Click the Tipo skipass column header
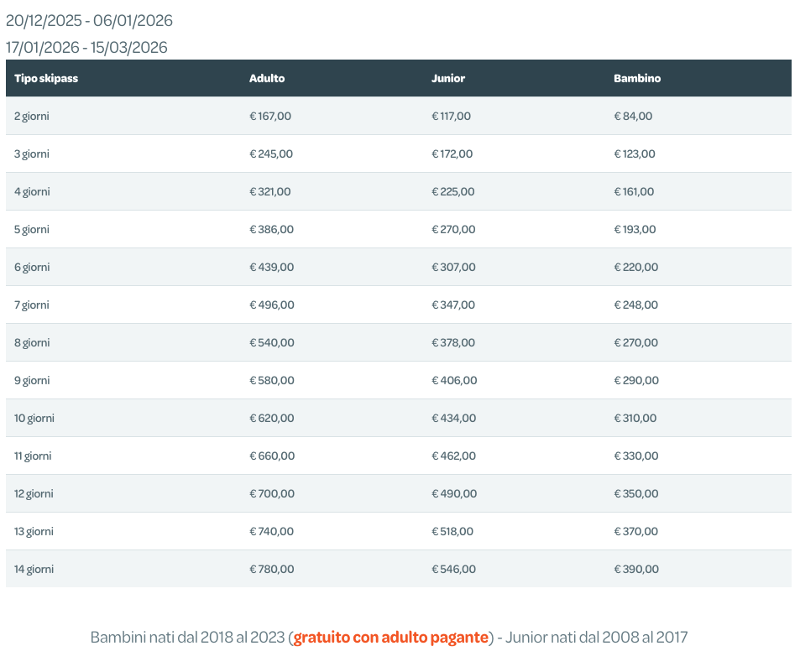Image resolution: width=800 pixels, height=672 pixels. pos(46,78)
